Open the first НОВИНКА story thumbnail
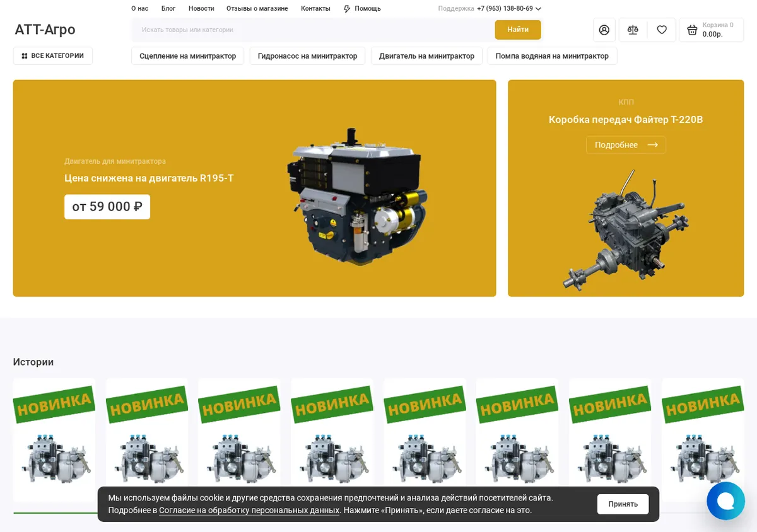757x532 pixels. point(54,440)
